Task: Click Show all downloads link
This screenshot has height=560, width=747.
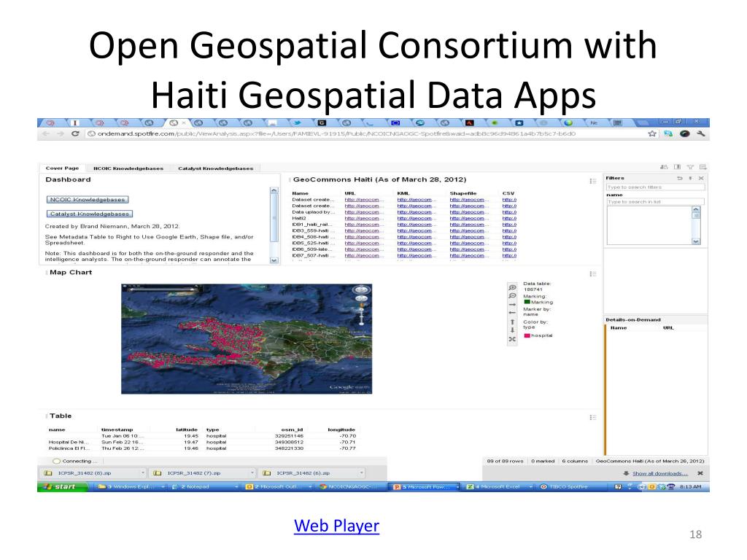Action: pyautogui.click(x=659, y=473)
